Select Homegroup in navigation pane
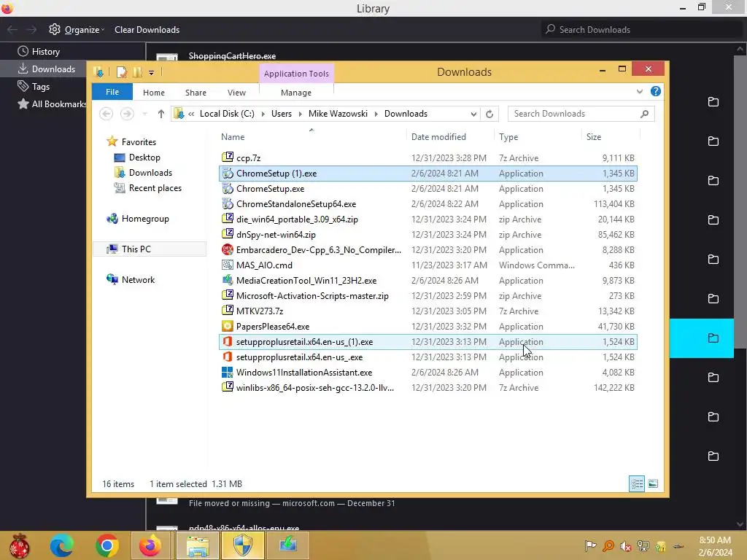Viewport: 747px width, 560px height. (145, 219)
